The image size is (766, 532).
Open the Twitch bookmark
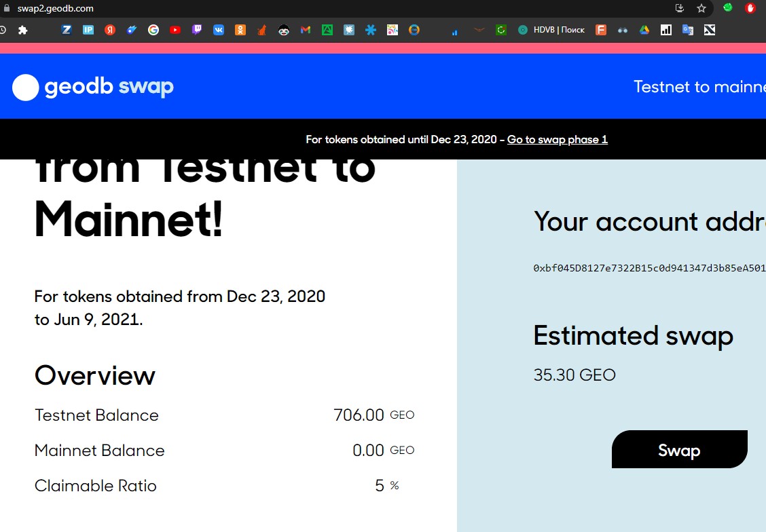click(x=197, y=31)
